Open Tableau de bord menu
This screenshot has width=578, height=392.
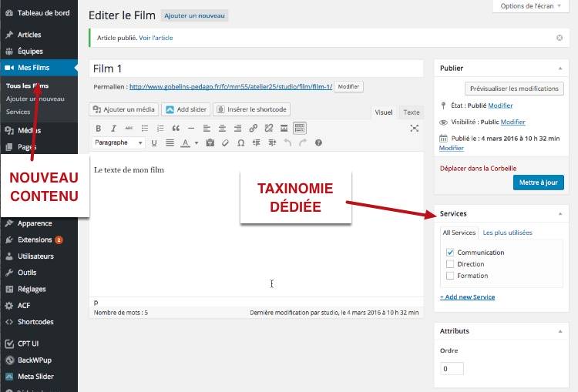[x=39, y=13]
